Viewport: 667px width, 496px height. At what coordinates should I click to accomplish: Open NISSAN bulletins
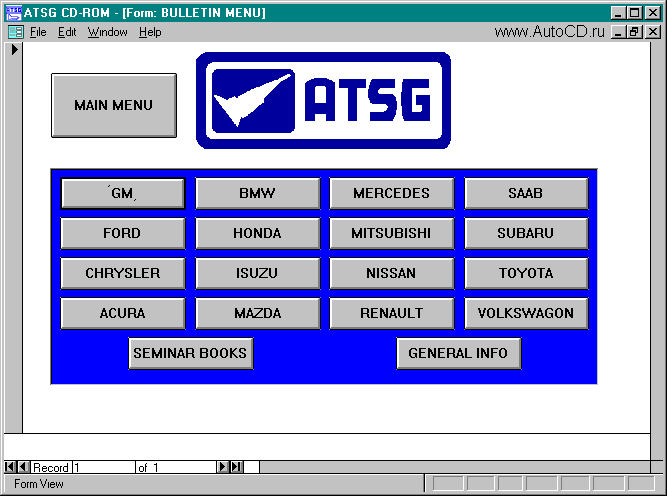pos(392,274)
